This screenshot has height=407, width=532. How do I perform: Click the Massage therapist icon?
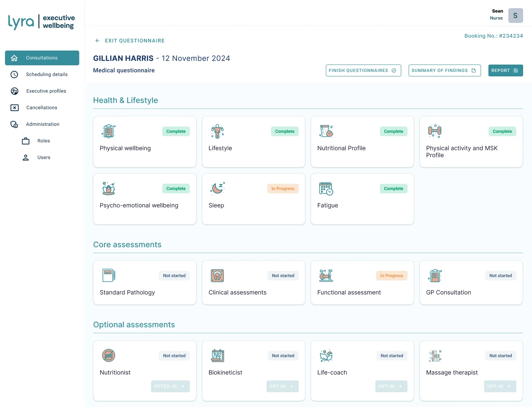click(435, 356)
